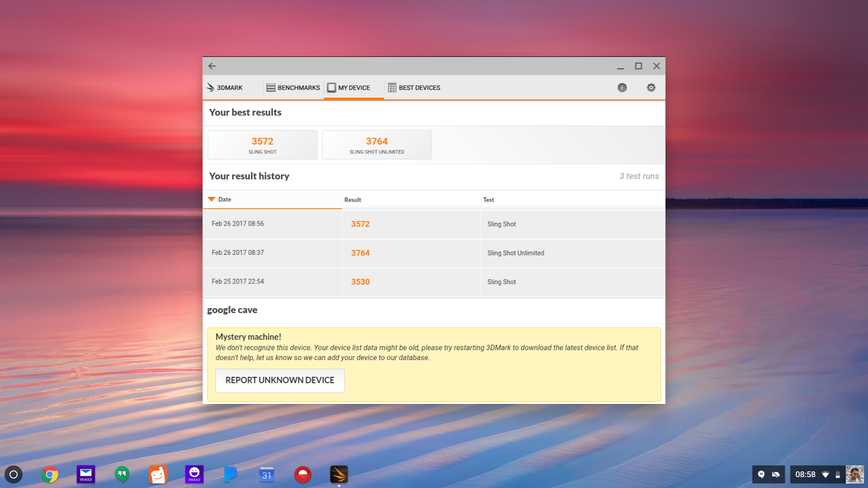Click the 'Mystery machine!' notice title
Screen dimensions: 868x488
(x=248, y=337)
